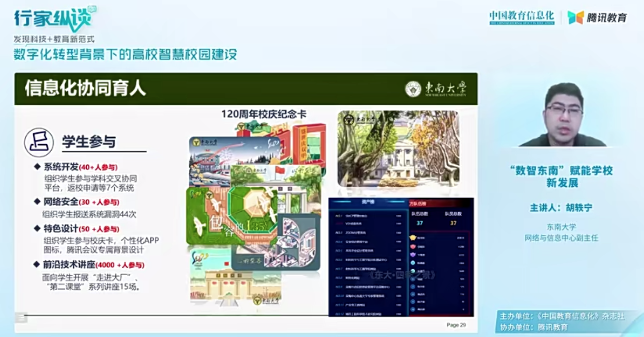This screenshot has width=644, height=337.
Task: Click the “数智东南”赋能学校新发展 talk title
Action: pyautogui.click(x=561, y=176)
